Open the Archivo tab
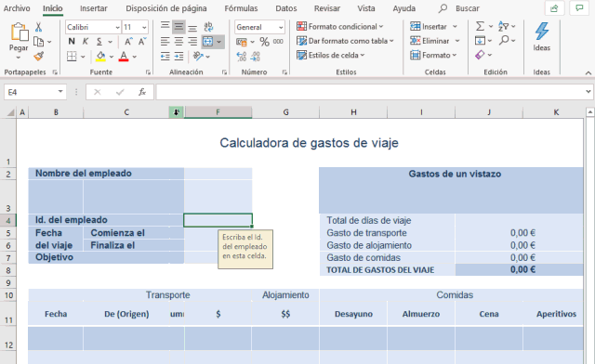This screenshot has height=364, width=595. (17, 8)
